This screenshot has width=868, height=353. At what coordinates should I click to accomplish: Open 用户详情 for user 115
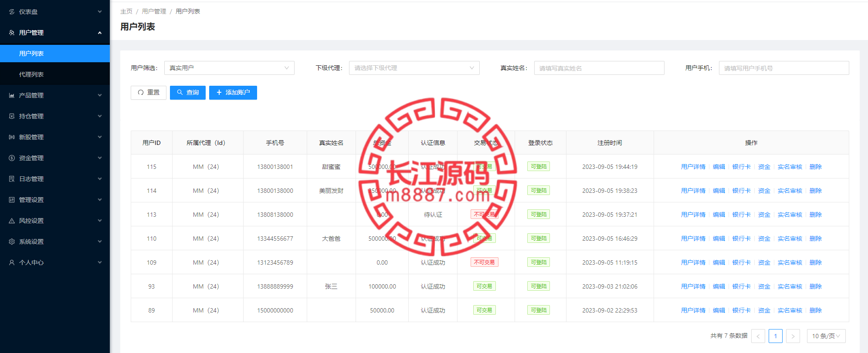[693, 167]
